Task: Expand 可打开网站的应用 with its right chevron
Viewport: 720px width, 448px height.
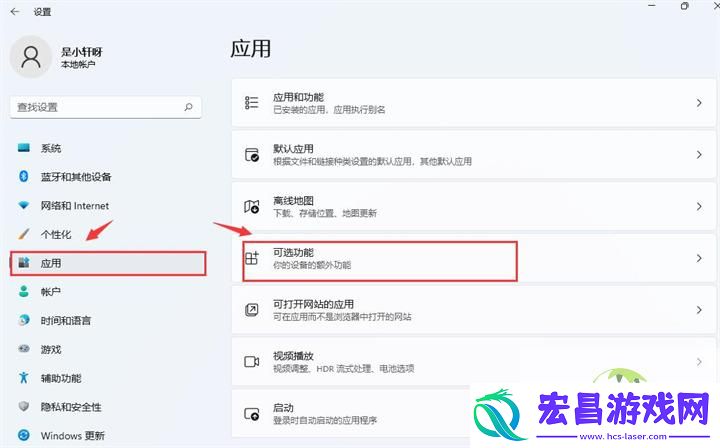Action: point(699,310)
